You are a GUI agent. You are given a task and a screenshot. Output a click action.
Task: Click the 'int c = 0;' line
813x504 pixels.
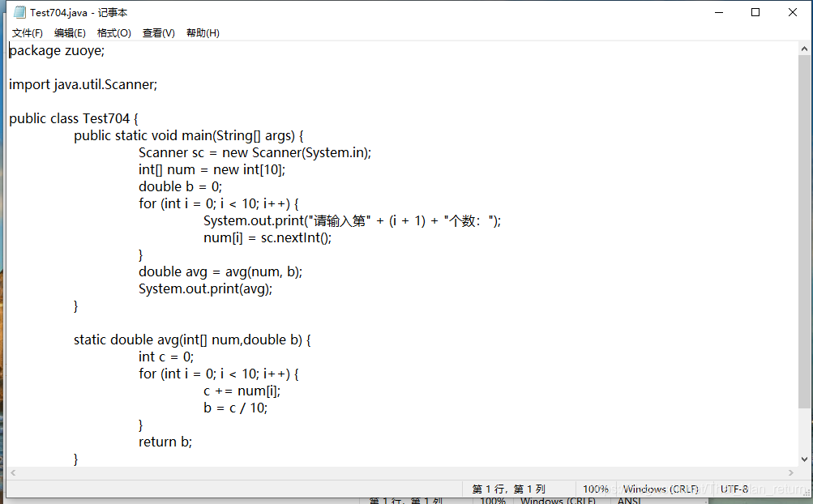166,357
